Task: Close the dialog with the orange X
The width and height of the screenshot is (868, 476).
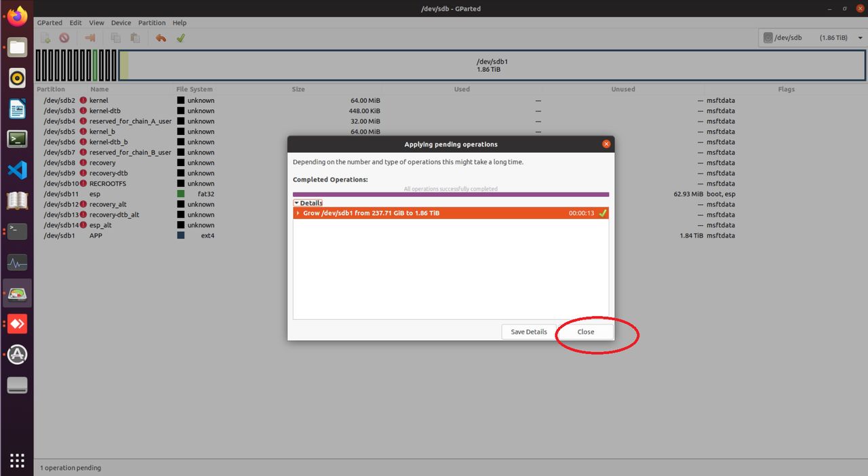Action: (606, 144)
